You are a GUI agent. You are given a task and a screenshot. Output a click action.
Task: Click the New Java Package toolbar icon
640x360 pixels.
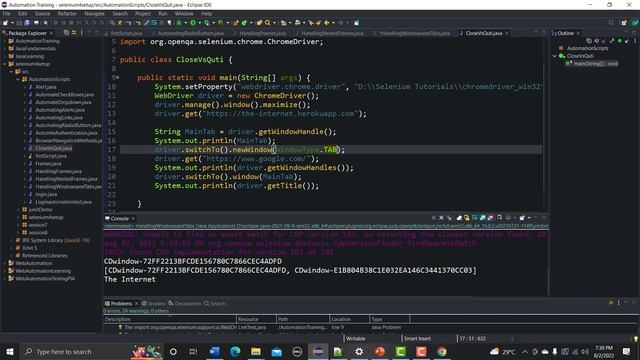pos(236,23)
